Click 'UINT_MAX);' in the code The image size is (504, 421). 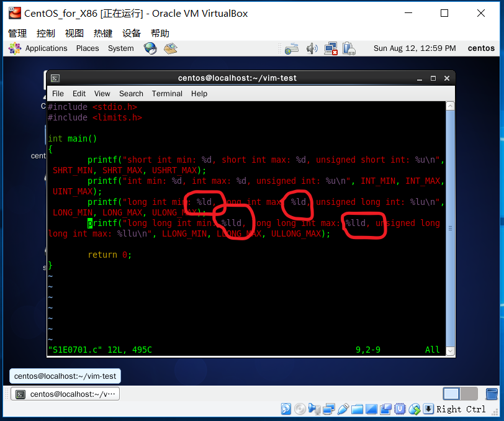coord(77,191)
